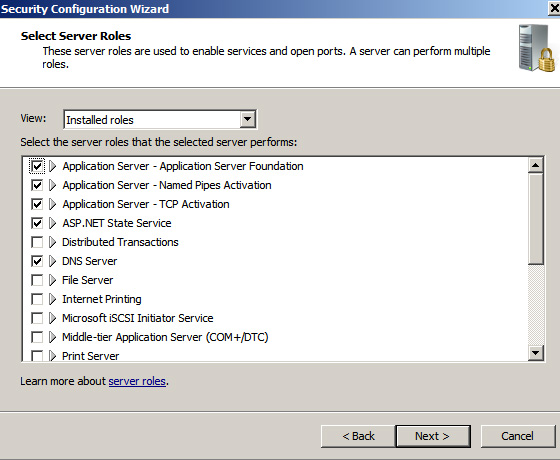
Task: Expand Microsoft iSCSI Initiator Service arrow
Action: point(52,318)
